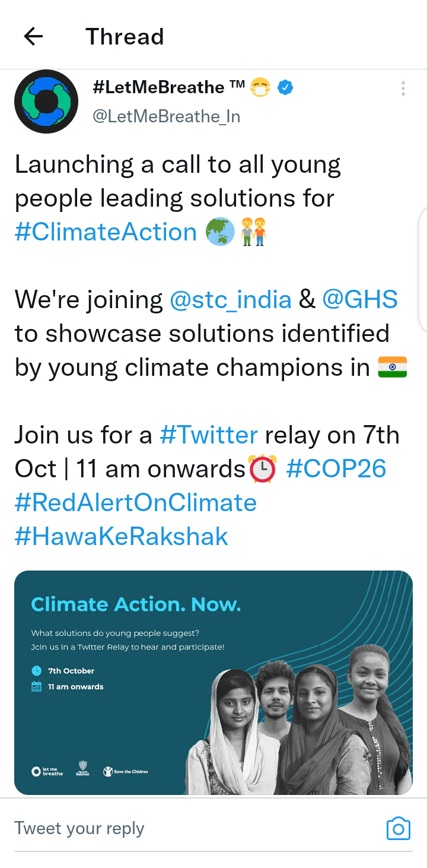This screenshot has height=868, width=427.
Task: Open the #COP26 hashtag
Action: 336,469
